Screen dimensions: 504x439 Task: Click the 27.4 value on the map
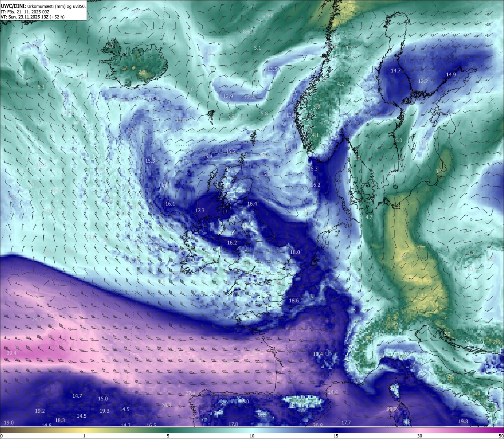point(190,393)
